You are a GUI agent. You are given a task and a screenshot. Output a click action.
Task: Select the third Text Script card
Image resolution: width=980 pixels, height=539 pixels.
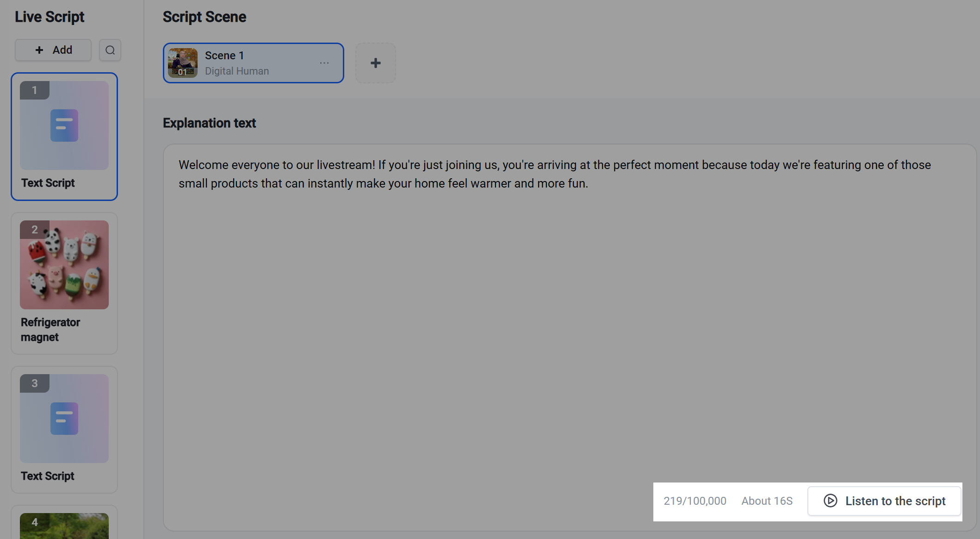64,430
